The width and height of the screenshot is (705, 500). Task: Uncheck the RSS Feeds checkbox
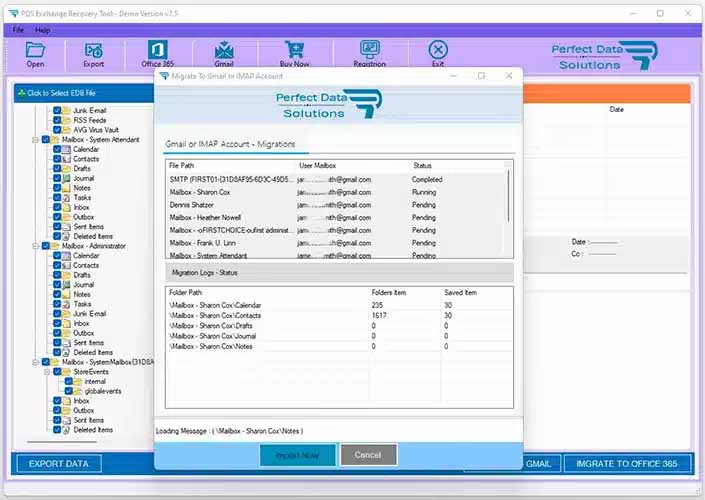tap(57, 120)
